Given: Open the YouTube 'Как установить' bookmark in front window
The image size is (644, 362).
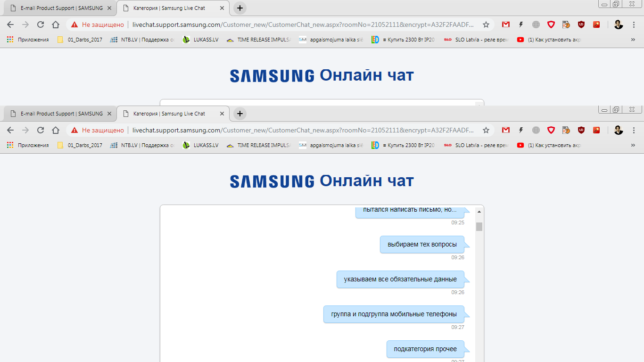Looking at the screenshot, I should click(x=549, y=145).
